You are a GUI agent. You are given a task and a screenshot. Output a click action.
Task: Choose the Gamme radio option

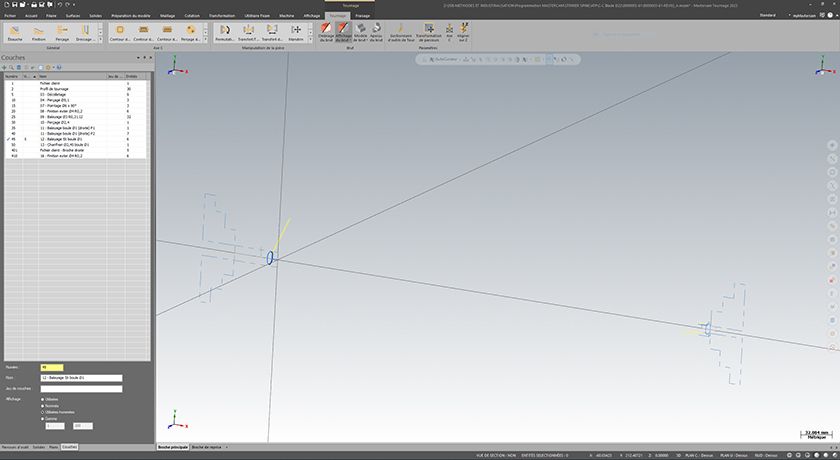[42, 418]
